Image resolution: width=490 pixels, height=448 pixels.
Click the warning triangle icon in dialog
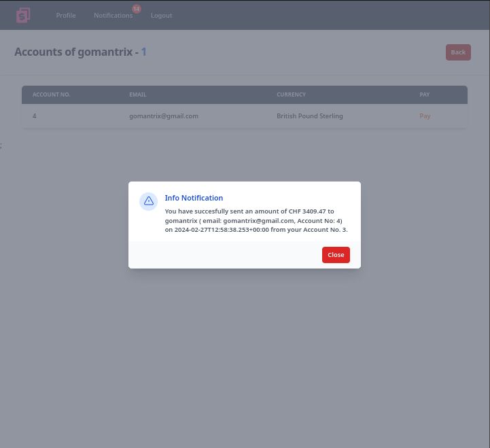coord(148,201)
